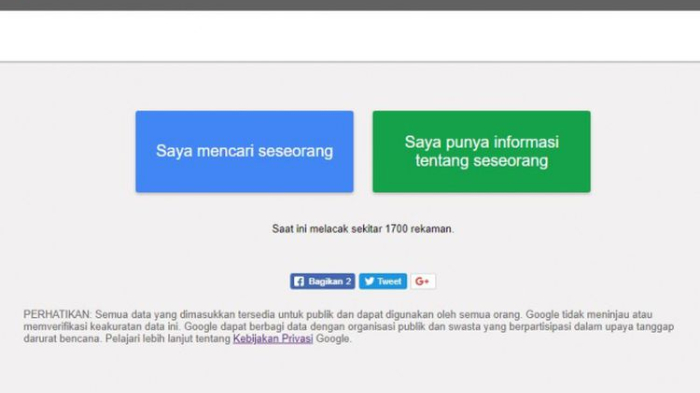This screenshot has height=393, width=700.
Task: Click the PERHATIAN notice paragraph
Action: pos(348,326)
